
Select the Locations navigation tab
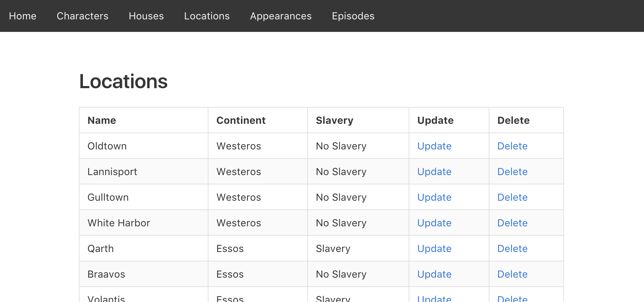[x=207, y=16]
